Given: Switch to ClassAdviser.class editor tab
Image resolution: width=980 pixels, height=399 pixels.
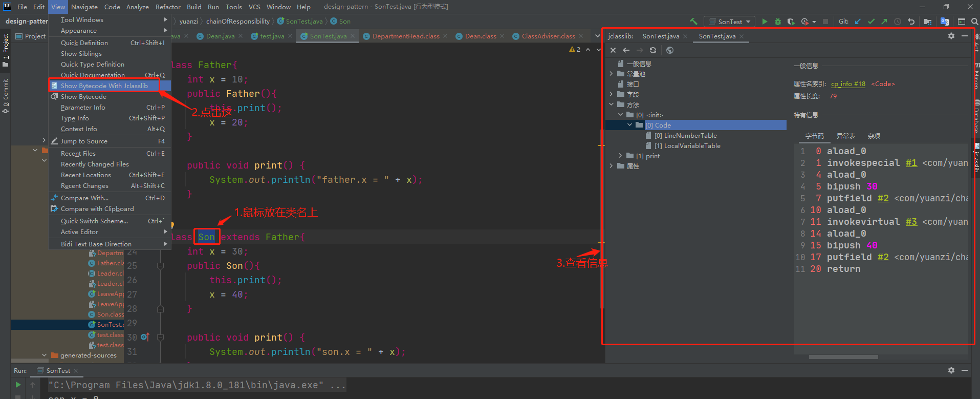Looking at the screenshot, I should [548, 36].
